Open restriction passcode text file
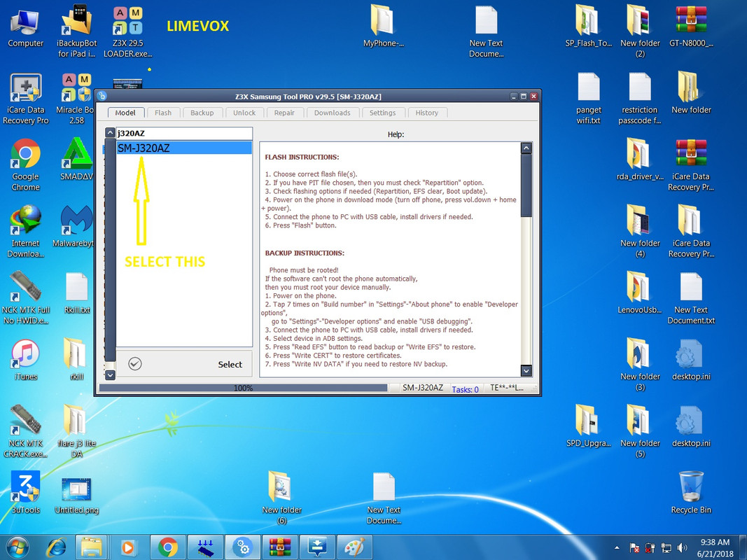 click(640, 99)
